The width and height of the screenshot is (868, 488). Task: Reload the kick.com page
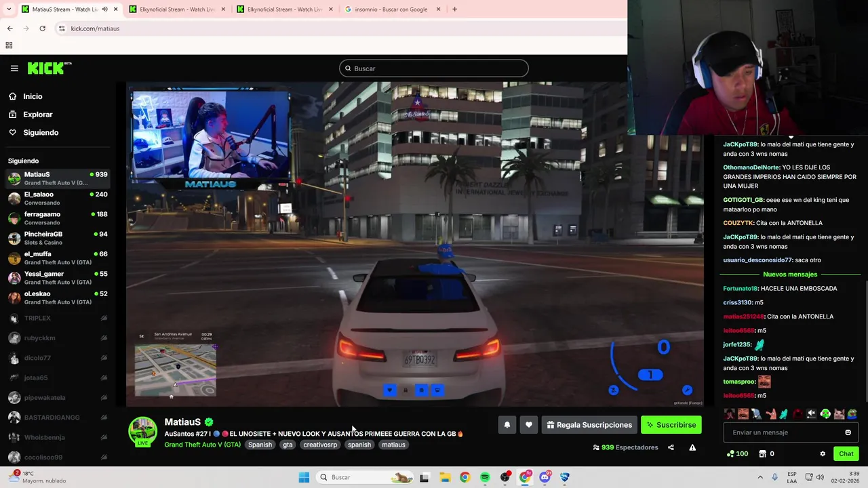point(42,28)
